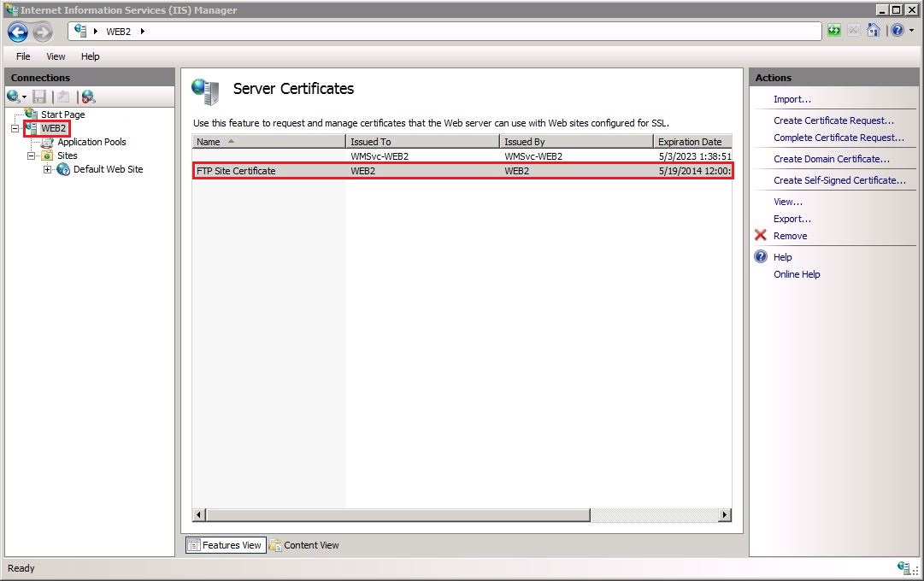Click the green Refresh Page icon
924x581 pixels.
[834, 31]
